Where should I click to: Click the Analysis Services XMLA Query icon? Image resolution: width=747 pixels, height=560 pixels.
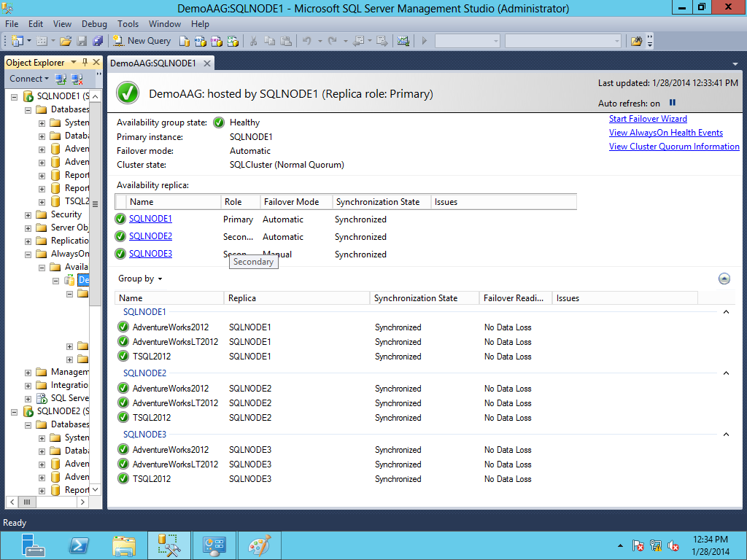tap(233, 41)
